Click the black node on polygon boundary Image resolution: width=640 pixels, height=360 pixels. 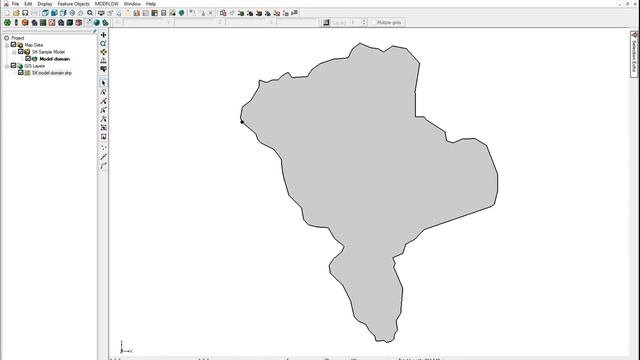pyautogui.click(x=242, y=122)
